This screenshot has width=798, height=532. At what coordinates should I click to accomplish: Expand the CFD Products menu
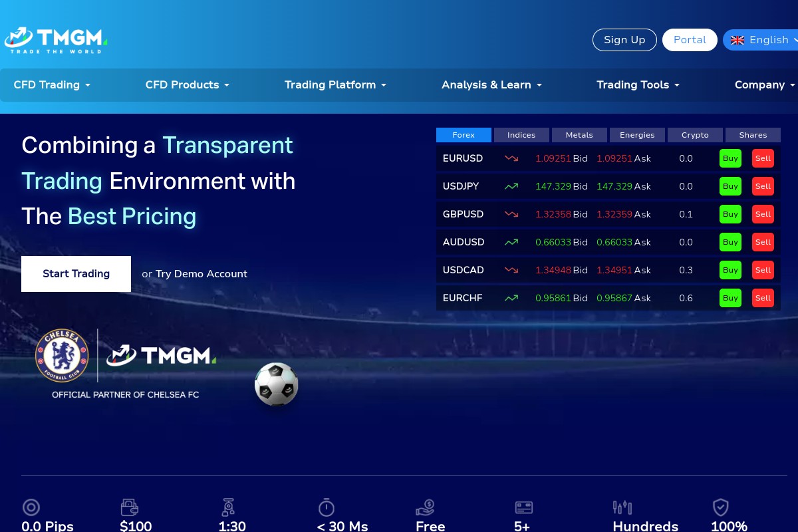pos(188,85)
